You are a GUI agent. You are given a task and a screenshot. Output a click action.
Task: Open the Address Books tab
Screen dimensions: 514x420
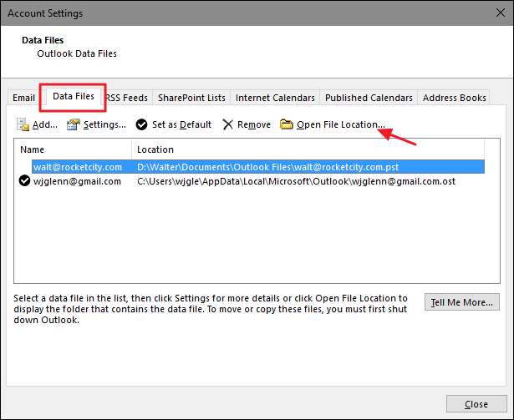click(454, 98)
